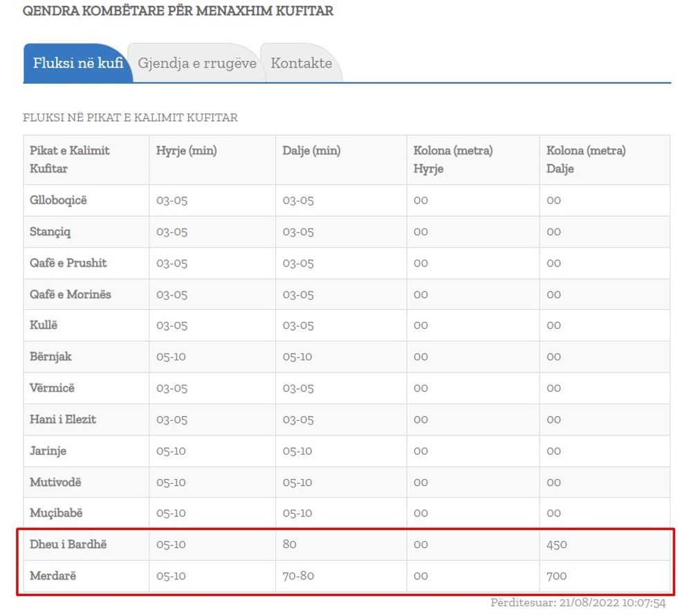This screenshot has width=678, height=616.
Task: Click the Bërnjak row name
Action: (51, 356)
